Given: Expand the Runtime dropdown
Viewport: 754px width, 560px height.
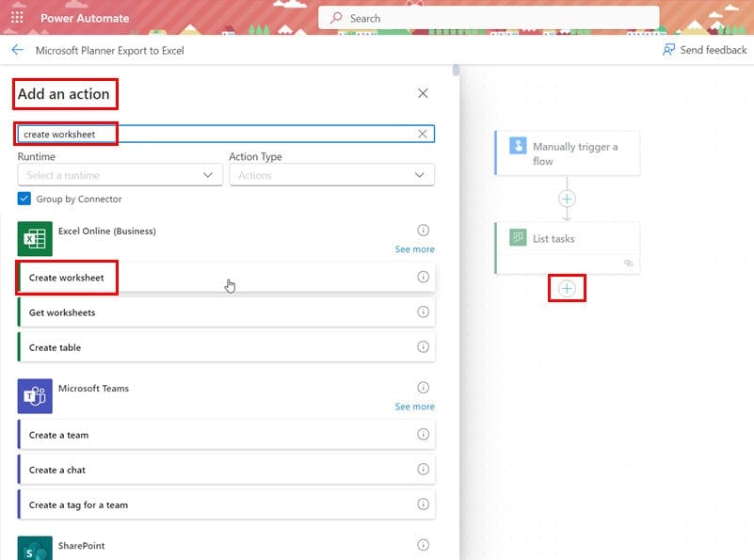Looking at the screenshot, I should point(120,175).
